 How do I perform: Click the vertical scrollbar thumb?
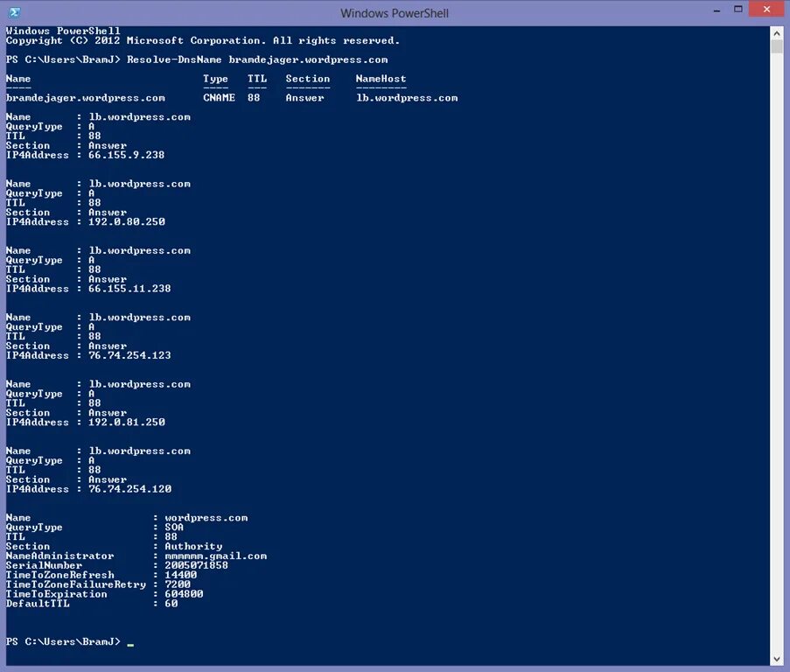coord(777,47)
